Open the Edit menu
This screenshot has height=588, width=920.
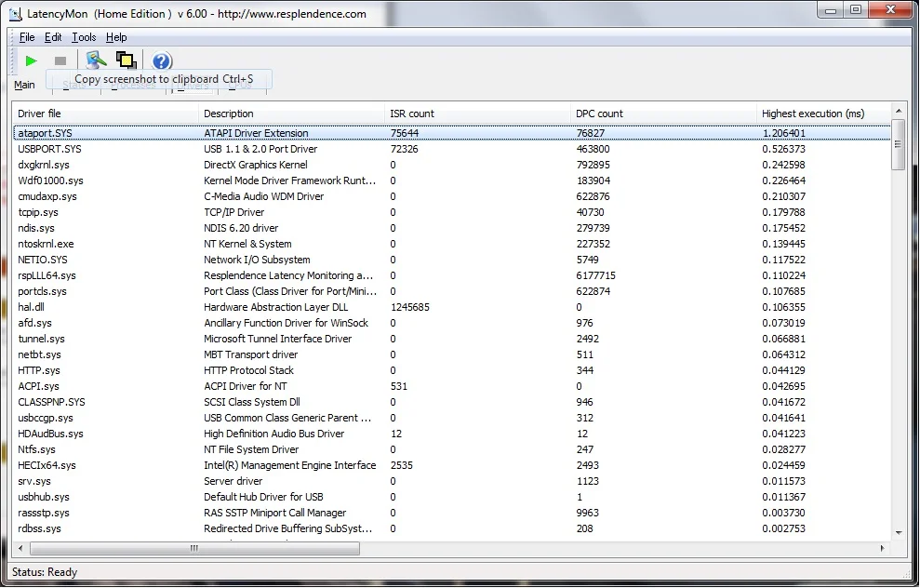[53, 37]
